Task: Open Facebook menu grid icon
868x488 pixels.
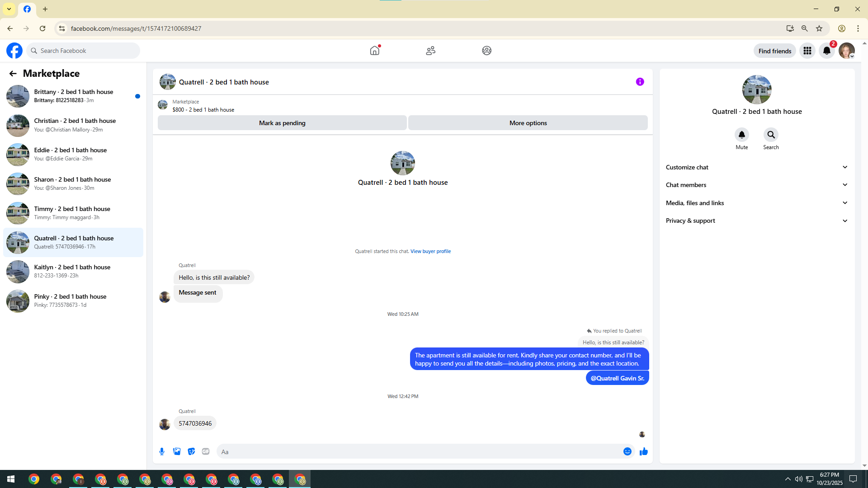Action: [x=807, y=51]
